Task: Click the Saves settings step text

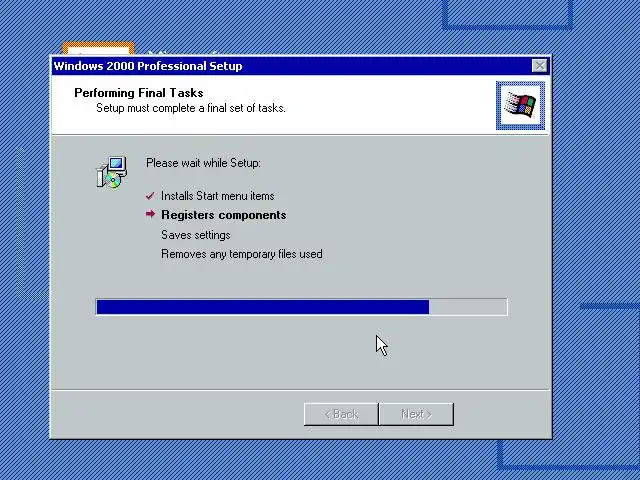Action: pos(196,235)
